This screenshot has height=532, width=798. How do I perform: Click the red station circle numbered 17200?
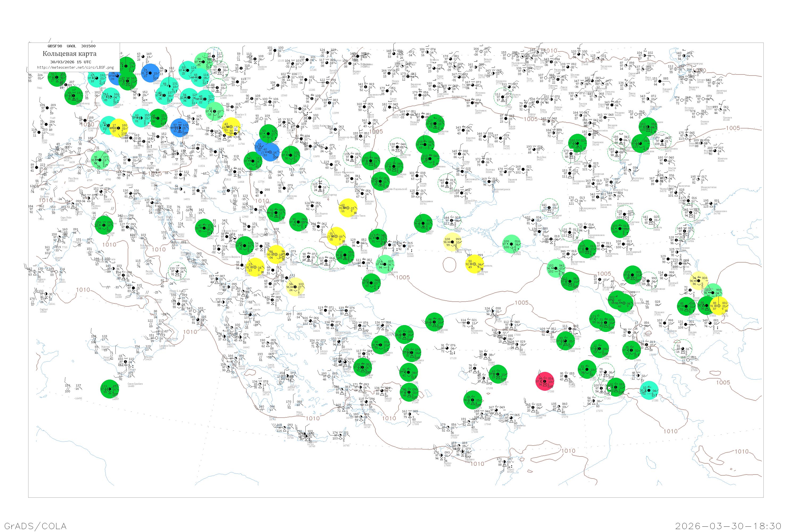(x=545, y=381)
